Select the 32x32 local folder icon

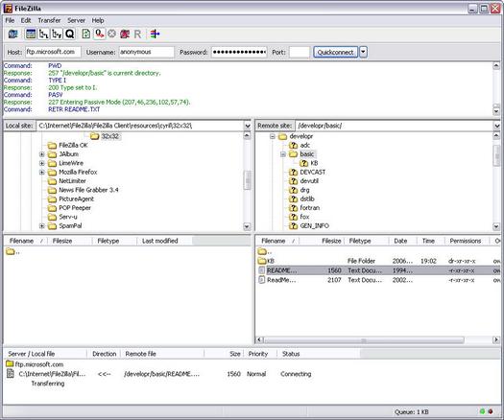tap(94, 136)
